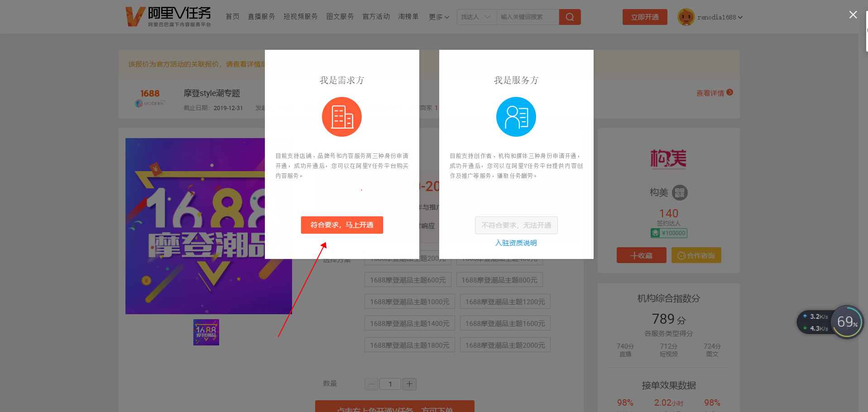Click the 69% floating circle widget
This screenshot has width=868, height=412.
(x=847, y=322)
